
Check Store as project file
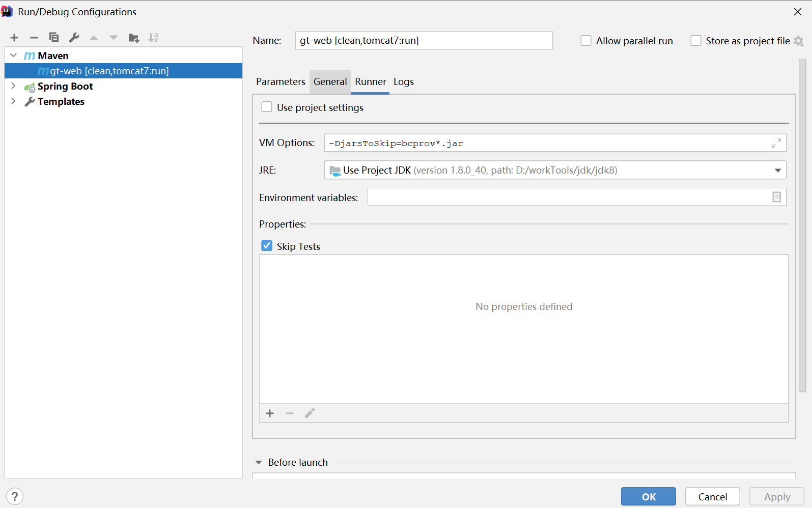[696, 41]
